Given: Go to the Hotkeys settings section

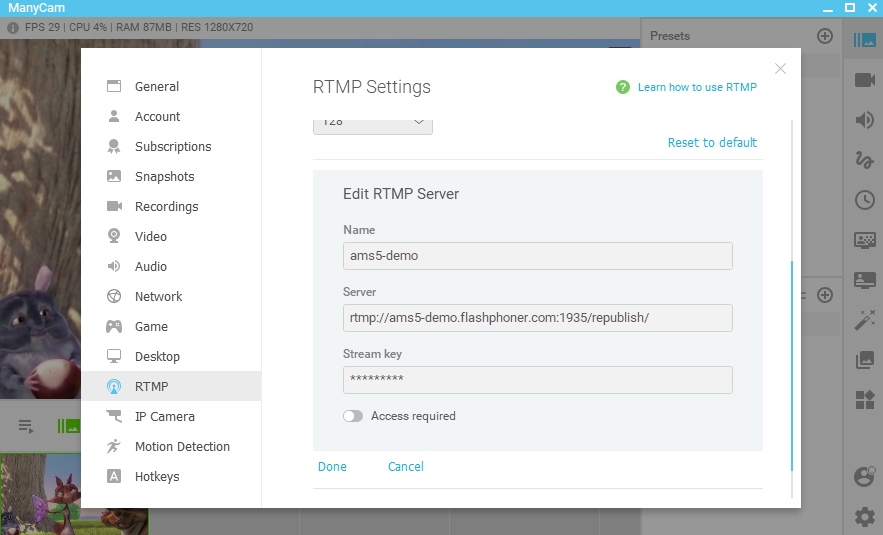Looking at the screenshot, I should 157,477.
